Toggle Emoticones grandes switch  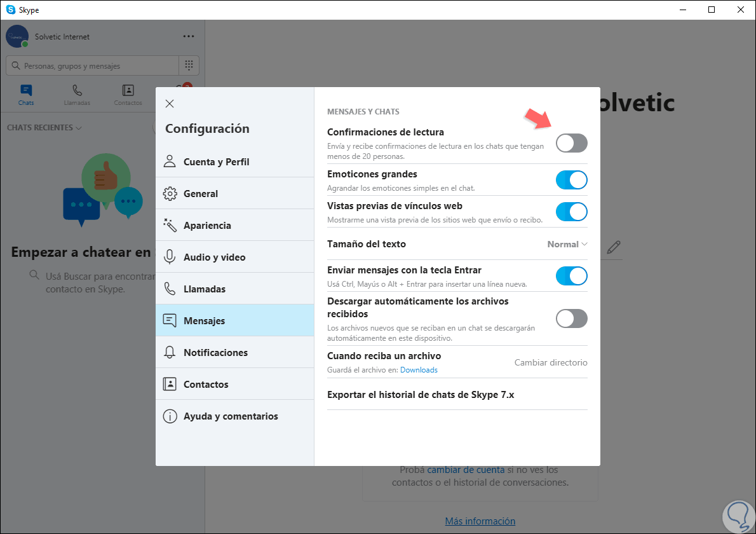(x=571, y=180)
